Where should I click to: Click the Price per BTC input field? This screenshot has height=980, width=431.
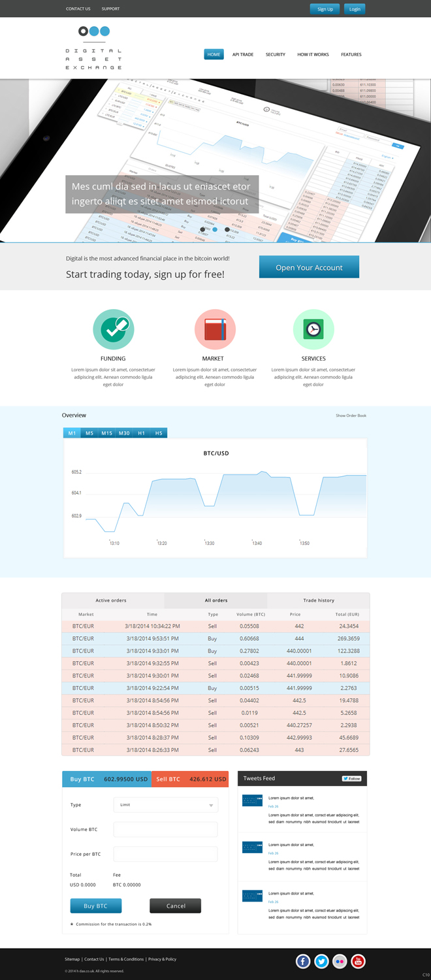point(166,854)
